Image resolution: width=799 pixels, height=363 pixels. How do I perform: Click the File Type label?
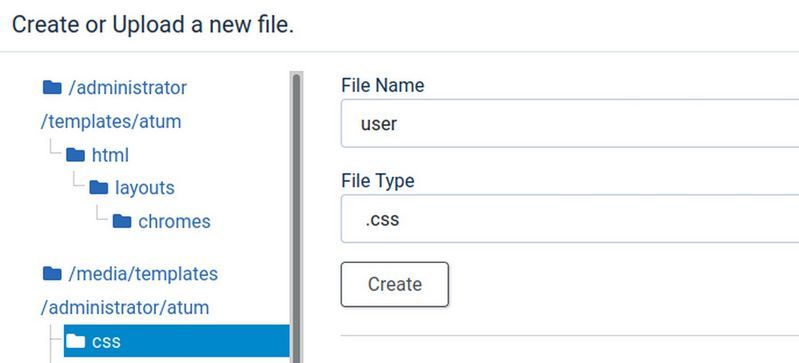point(378,180)
